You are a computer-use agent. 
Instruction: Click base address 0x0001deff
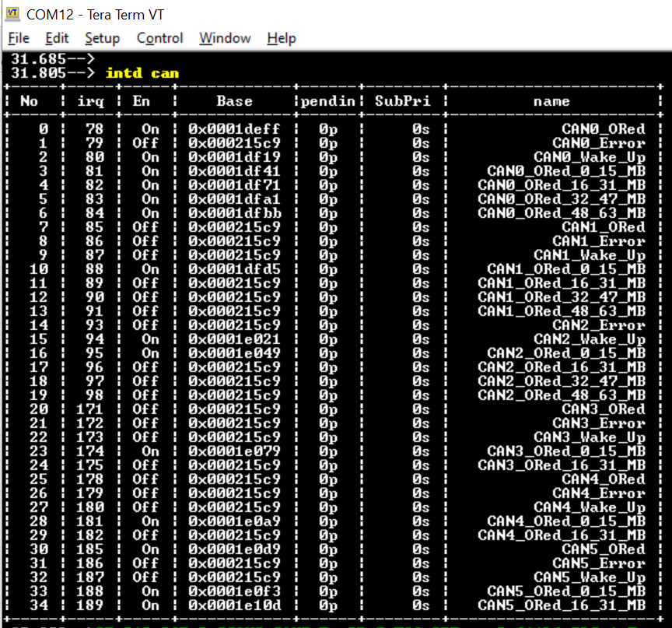234,129
